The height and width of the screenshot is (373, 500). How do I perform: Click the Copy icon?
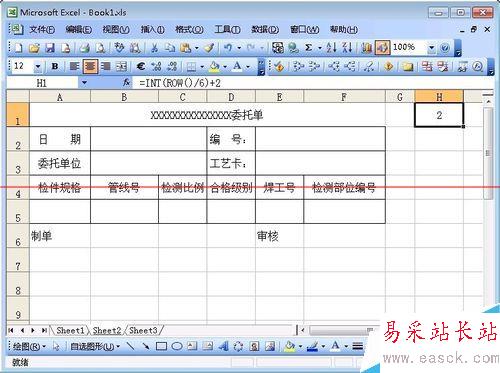coord(170,48)
